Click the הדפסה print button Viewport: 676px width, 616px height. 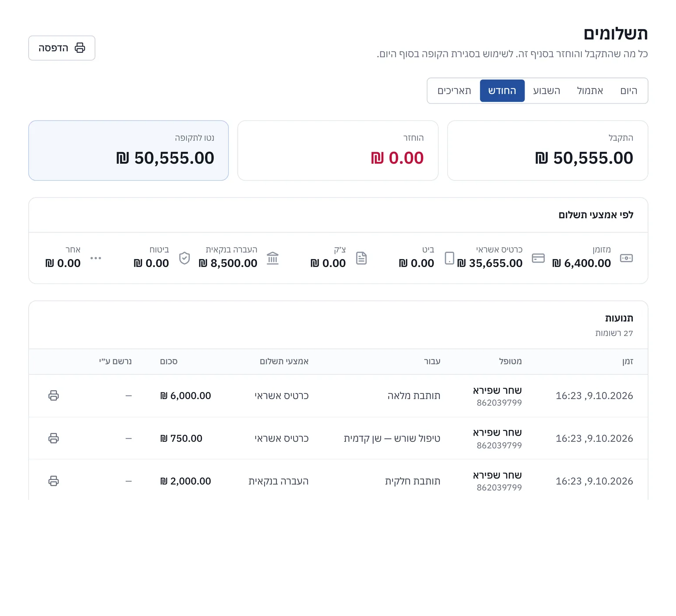[x=62, y=48]
